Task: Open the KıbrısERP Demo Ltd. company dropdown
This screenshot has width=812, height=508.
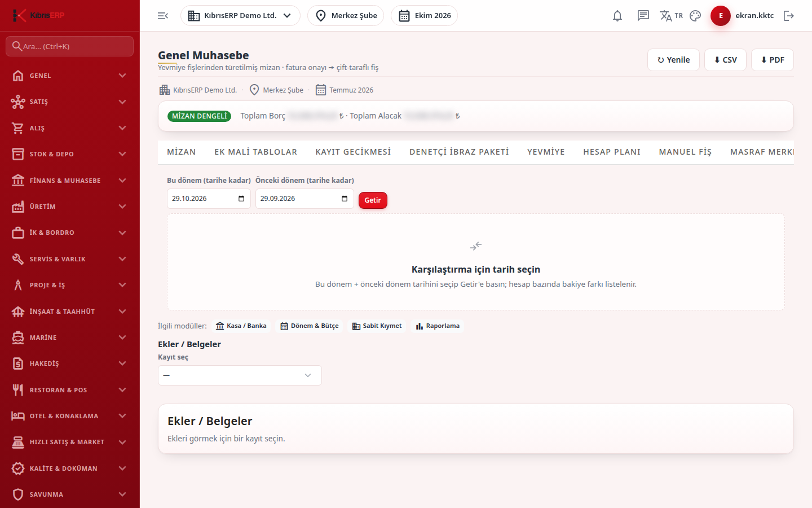Action: click(240, 16)
